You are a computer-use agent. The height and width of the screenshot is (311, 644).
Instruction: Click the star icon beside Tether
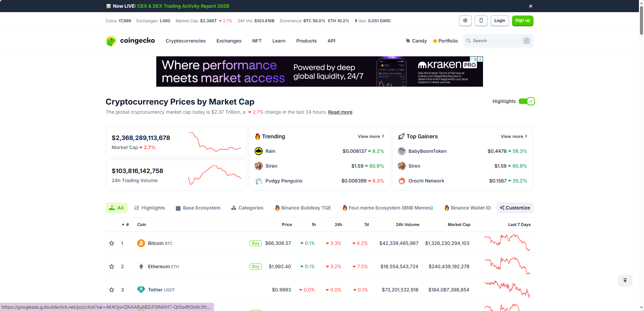[112, 290]
